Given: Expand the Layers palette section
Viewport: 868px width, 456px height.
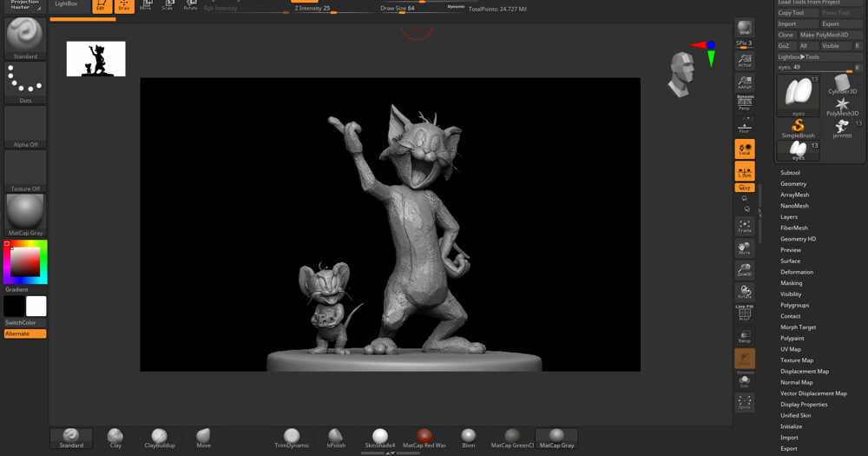Looking at the screenshot, I should (789, 216).
